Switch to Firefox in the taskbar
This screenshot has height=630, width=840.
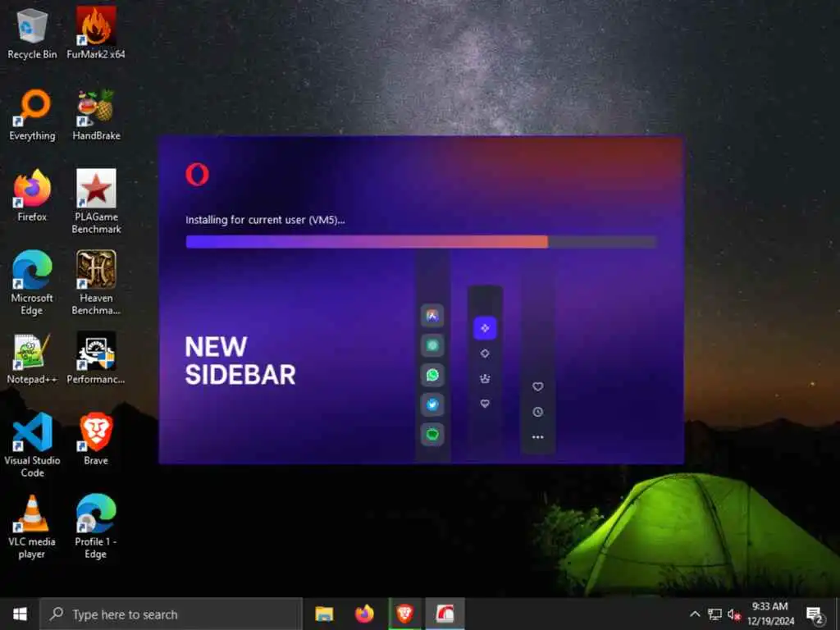coord(364,614)
